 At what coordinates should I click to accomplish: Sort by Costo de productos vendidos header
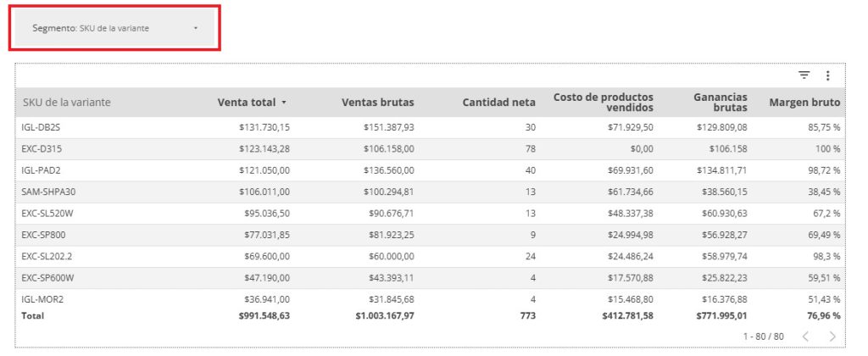(x=604, y=103)
